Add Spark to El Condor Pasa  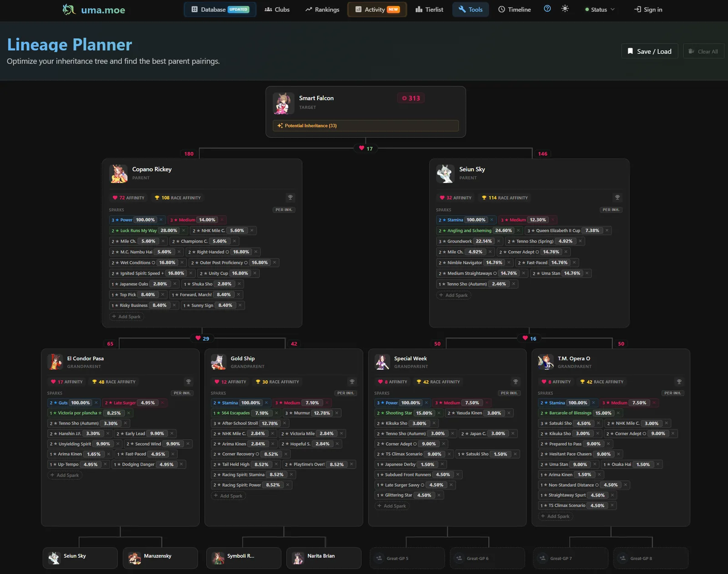pyautogui.click(x=65, y=475)
